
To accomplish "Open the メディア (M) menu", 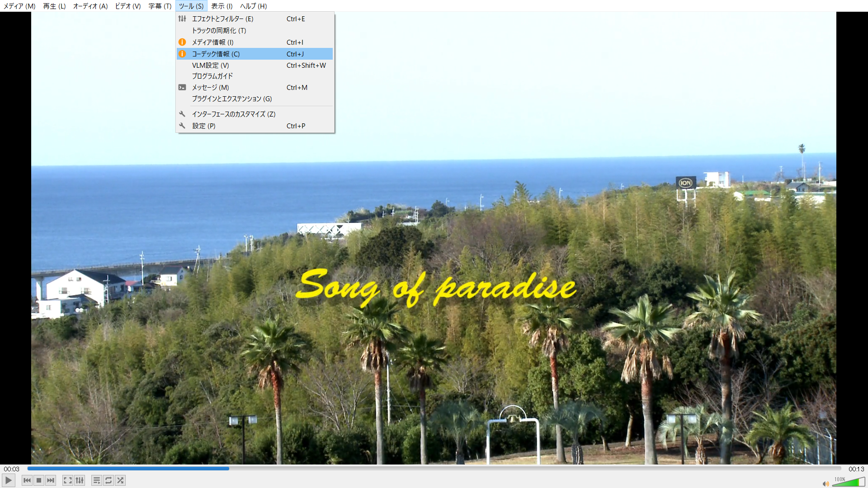I will pos(19,6).
